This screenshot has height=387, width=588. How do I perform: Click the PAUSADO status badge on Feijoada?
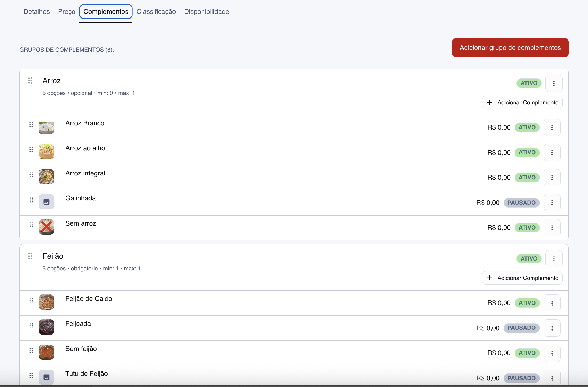[x=521, y=328]
